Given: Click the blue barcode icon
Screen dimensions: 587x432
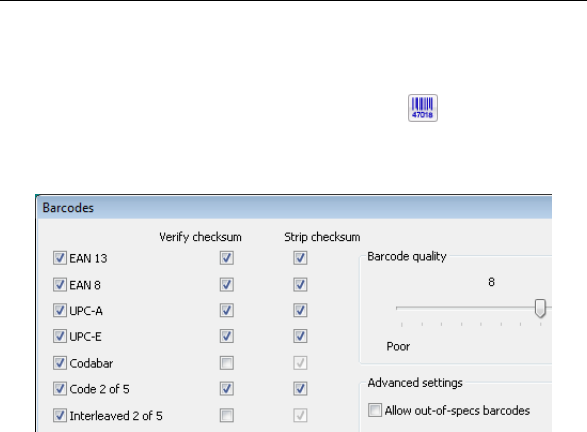Looking at the screenshot, I should click(423, 108).
